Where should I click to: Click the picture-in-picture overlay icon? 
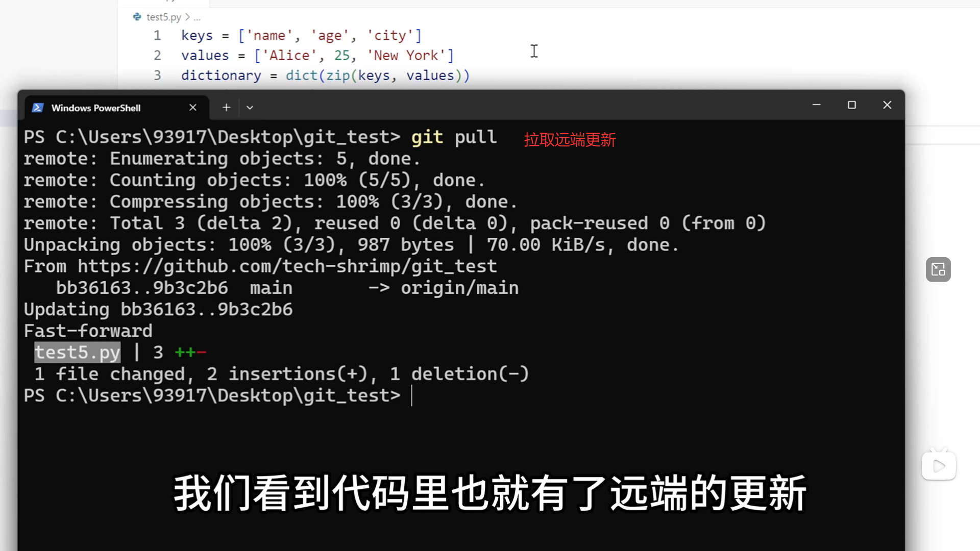938,269
